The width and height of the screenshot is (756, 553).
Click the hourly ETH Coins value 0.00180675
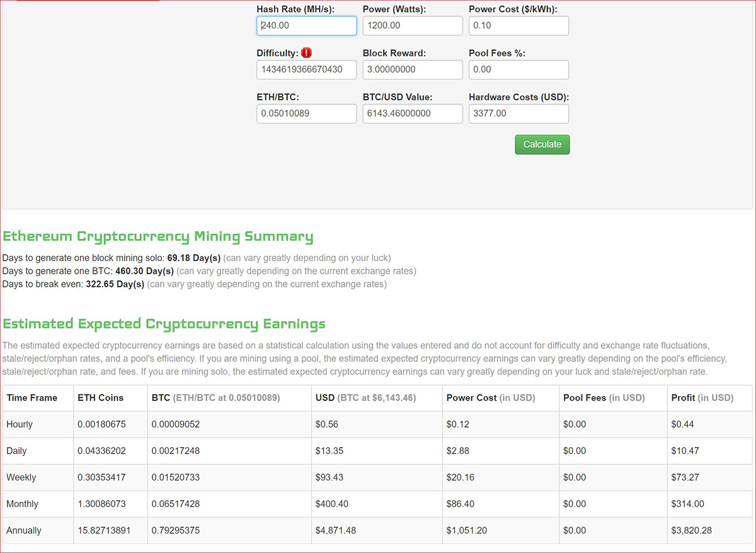point(101,424)
